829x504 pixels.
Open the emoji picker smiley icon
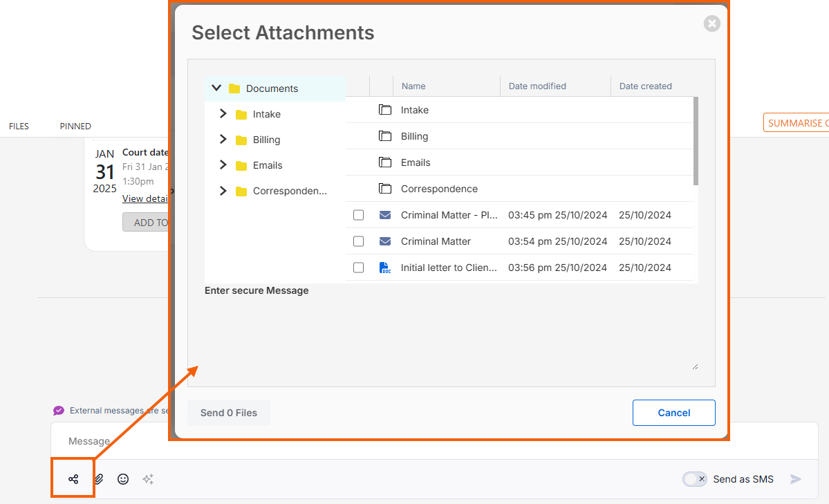click(x=123, y=479)
